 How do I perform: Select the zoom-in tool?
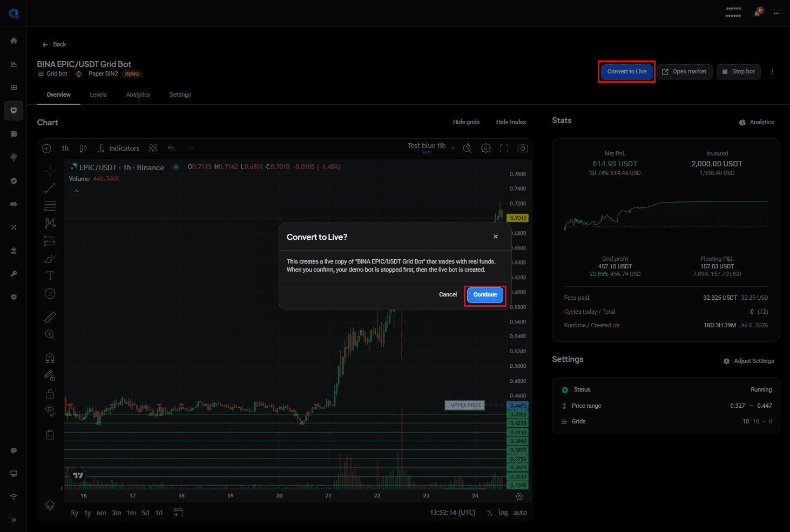pyautogui.click(x=50, y=335)
